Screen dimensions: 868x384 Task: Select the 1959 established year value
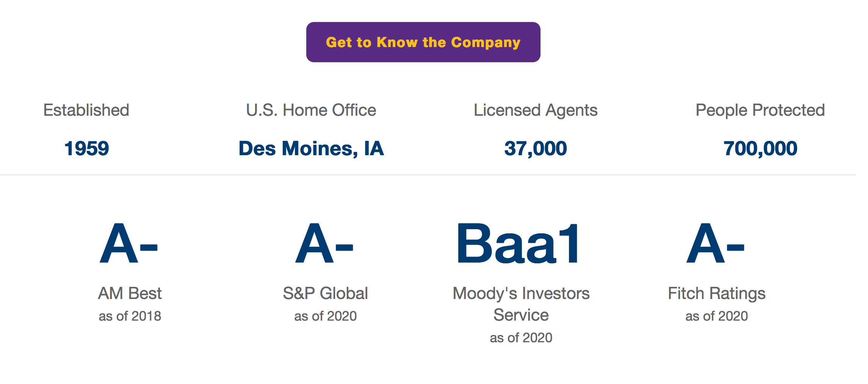coord(86,148)
